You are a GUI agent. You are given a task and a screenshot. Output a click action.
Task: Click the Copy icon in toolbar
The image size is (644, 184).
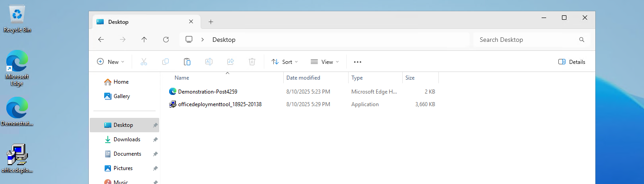[166, 62]
